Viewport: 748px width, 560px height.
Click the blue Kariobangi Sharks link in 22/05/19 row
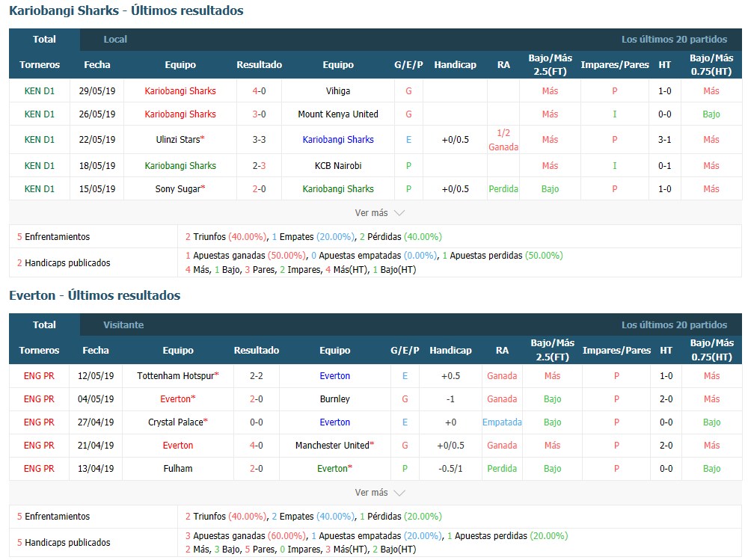(x=338, y=139)
